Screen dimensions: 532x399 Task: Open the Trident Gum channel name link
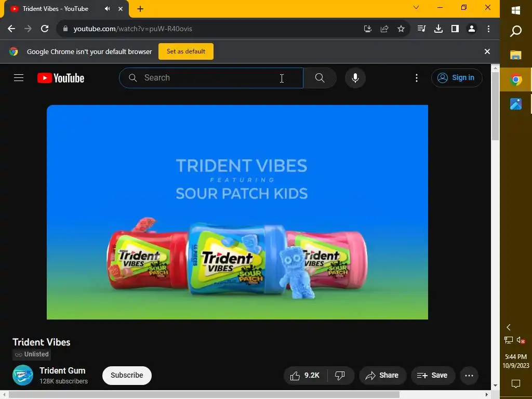(62, 370)
